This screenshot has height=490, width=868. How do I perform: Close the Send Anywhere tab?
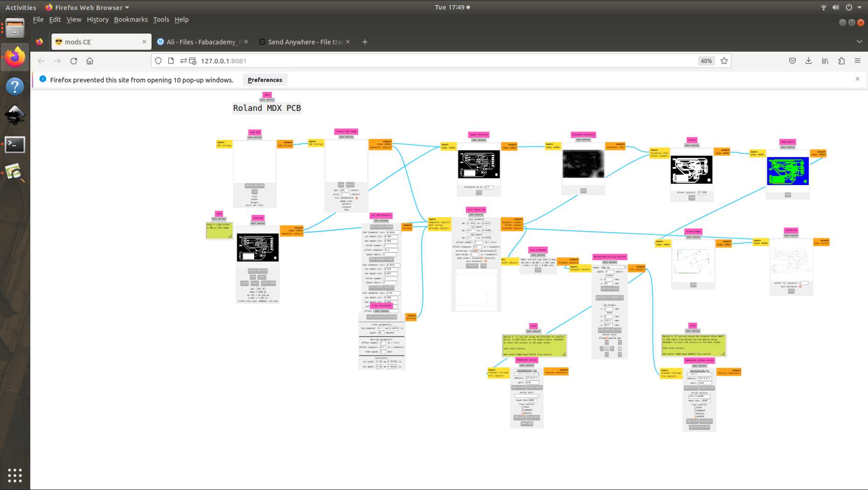coord(348,42)
